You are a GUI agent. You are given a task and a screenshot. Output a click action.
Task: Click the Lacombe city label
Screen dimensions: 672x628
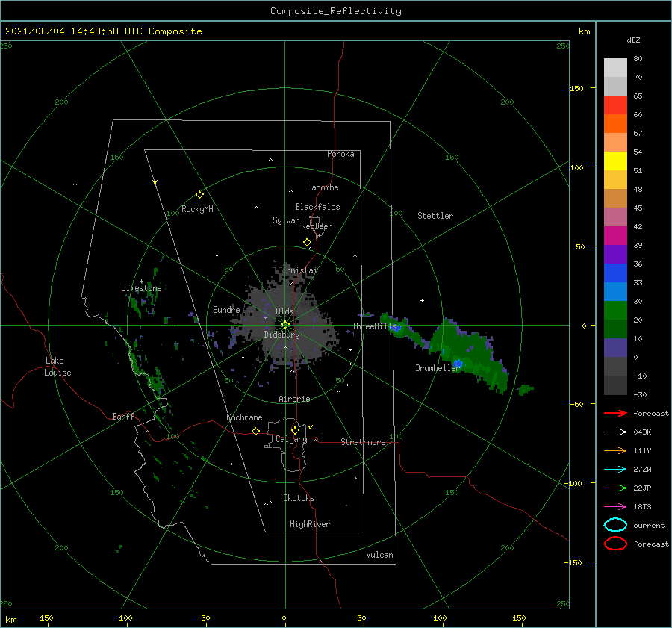(323, 187)
